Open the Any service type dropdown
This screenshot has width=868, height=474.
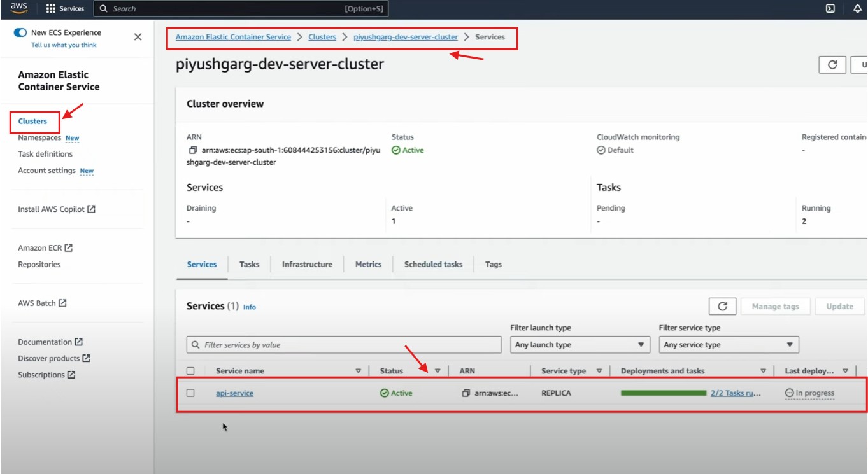click(x=728, y=345)
